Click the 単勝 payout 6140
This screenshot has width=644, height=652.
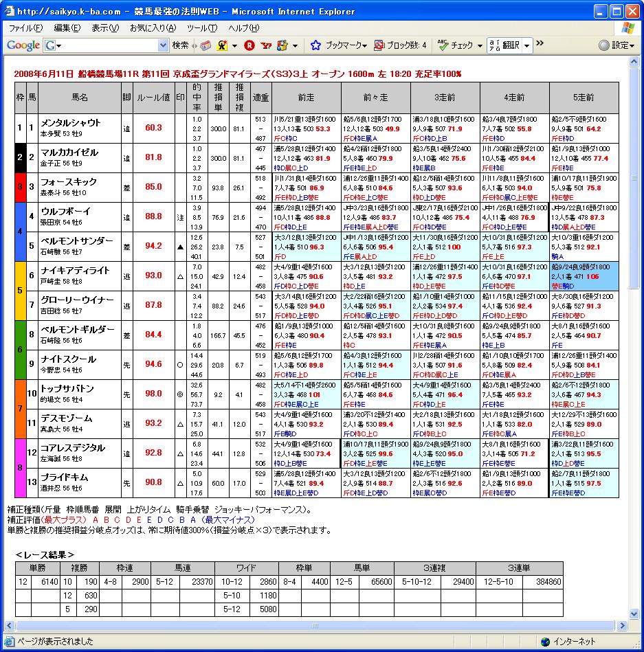coord(49,582)
